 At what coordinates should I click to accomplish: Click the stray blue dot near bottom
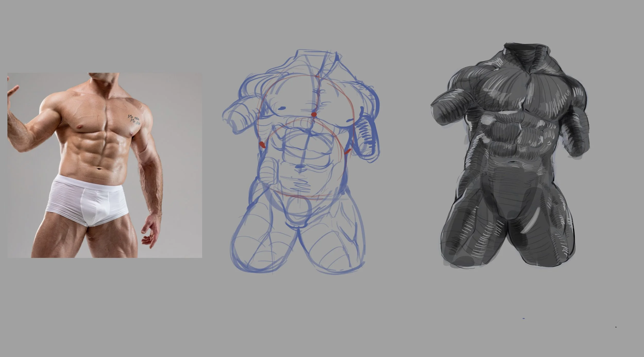pos(523,318)
